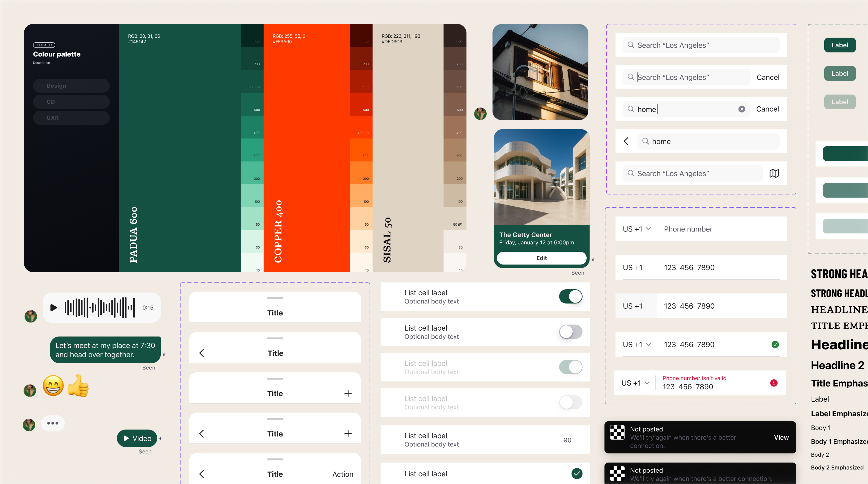Image resolution: width=868 pixels, height=484 pixels.
Task: Select Padua 600 (P) colour swatch
Action: click(252, 81)
